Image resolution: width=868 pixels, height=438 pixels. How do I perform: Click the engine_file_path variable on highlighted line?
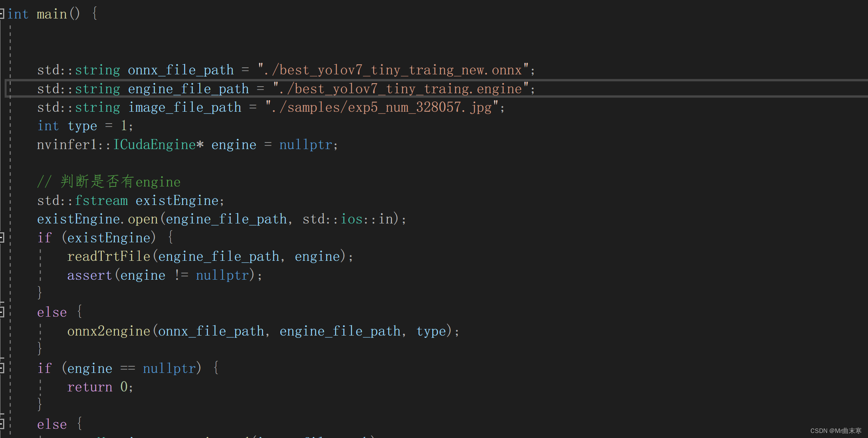point(188,89)
